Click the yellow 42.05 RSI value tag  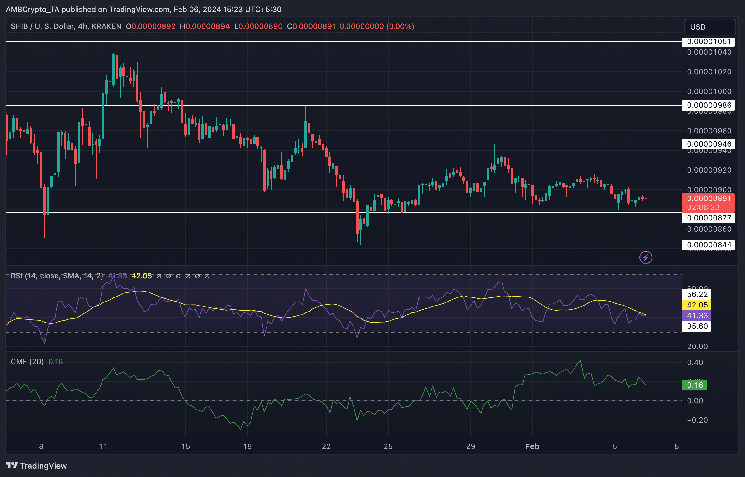695,305
